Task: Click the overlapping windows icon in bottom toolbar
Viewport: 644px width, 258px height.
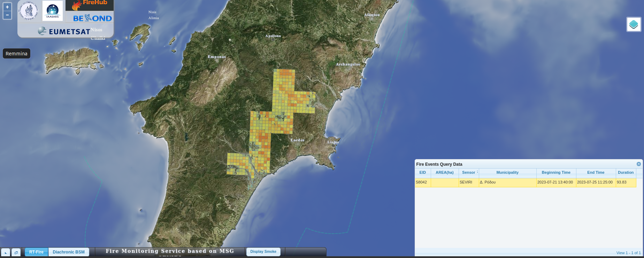Action: click(x=16, y=252)
